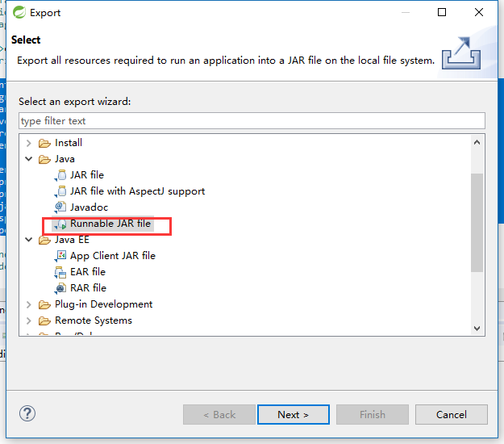Expand the Plug-in Development category

tap(28, 304)
